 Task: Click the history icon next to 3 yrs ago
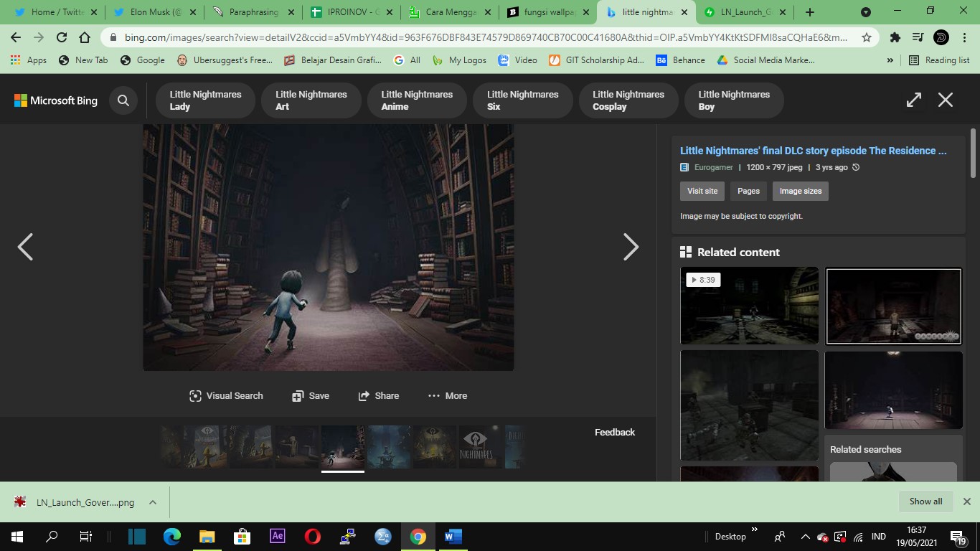(x=856, y=167)
